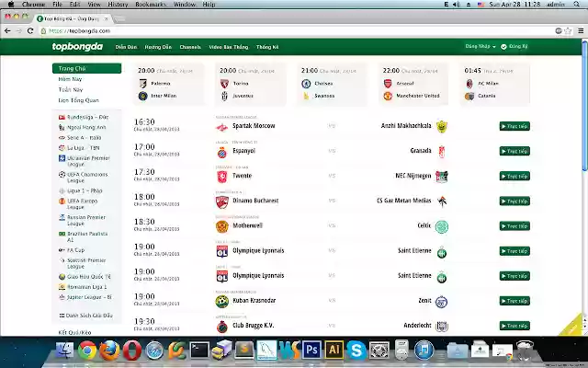Viewport: 588px width, 368px height.
Task: Click the Twente team crest
Action: click(222, 177)
